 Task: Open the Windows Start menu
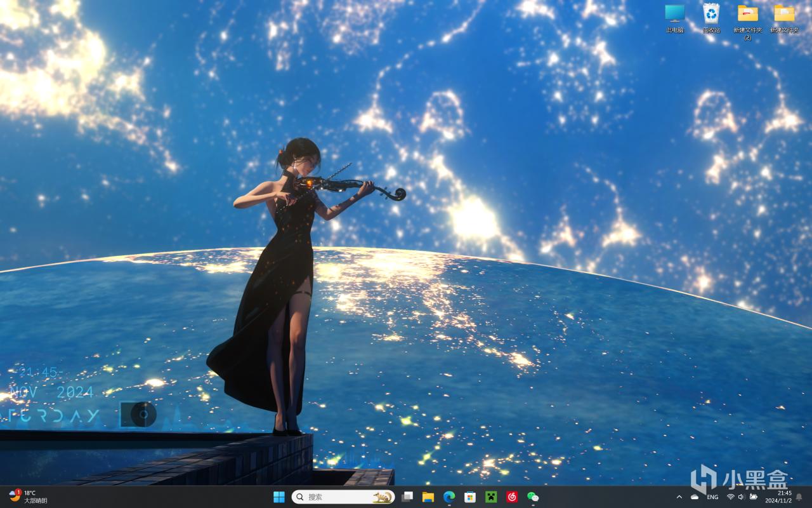(278, 497)
